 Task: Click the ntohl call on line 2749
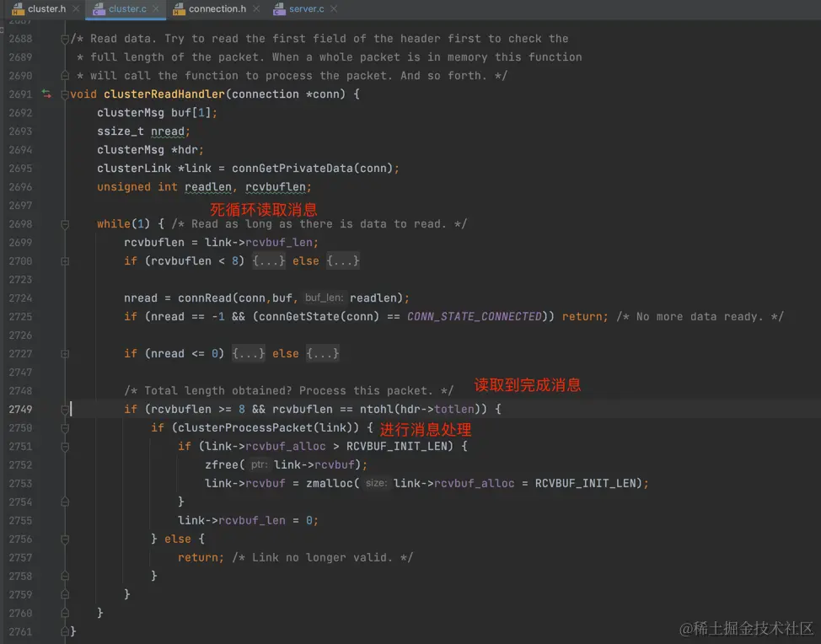coord(377,410)
